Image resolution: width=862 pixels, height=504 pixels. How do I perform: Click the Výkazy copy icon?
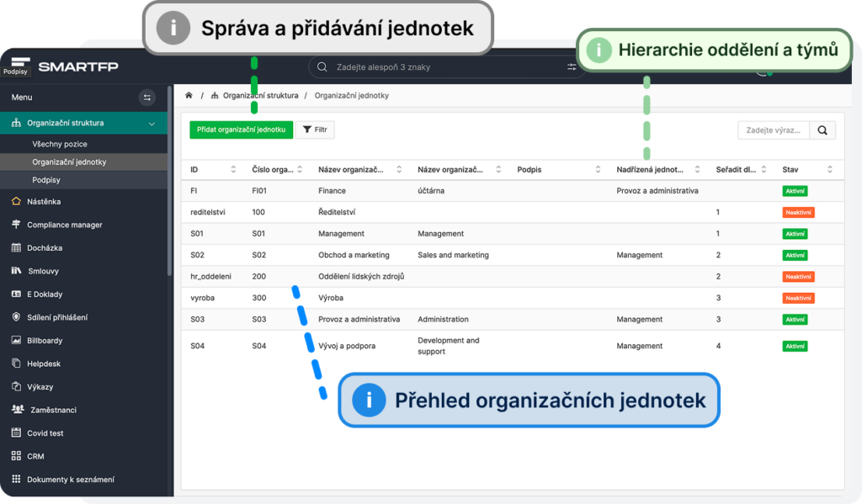[16, 386]
